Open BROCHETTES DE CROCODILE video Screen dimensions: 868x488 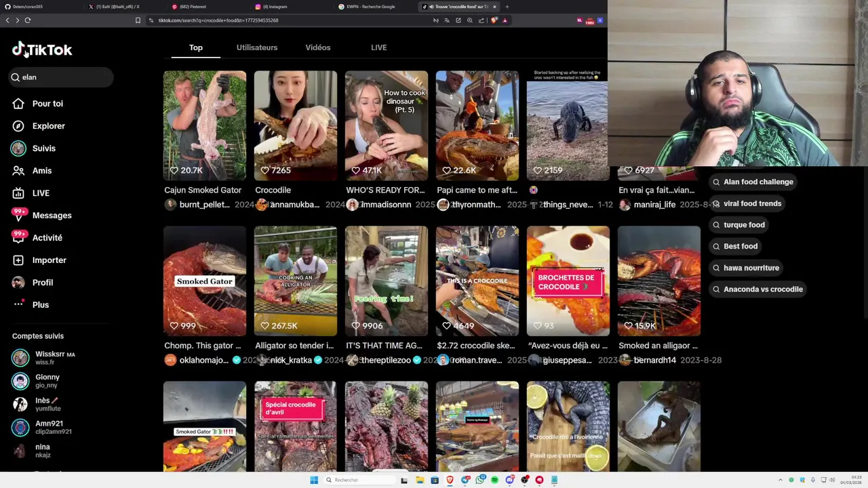tap(568, 281)
